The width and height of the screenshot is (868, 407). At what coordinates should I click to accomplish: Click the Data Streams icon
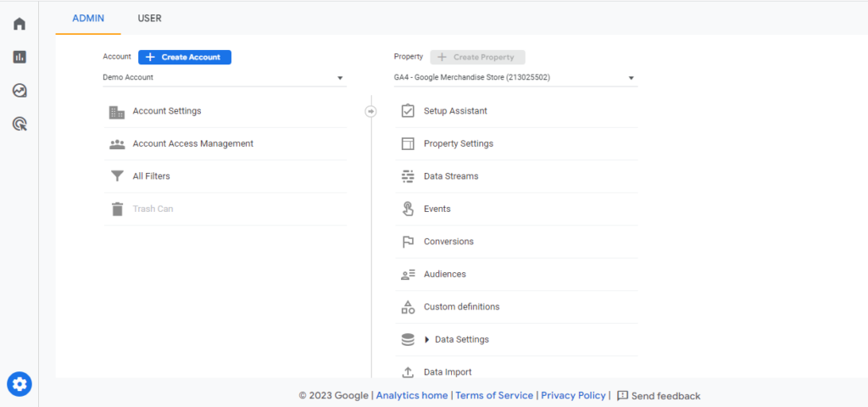click(x=408, y=176)
